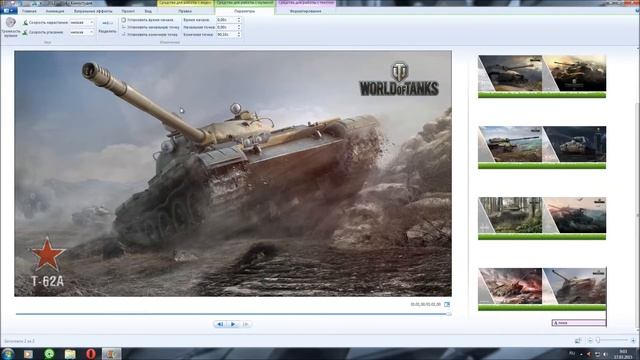Image resolution: width=640 pixels, height=360 pixels.
Task: Click the zoom out minus button
Action: tap(590, 340)
